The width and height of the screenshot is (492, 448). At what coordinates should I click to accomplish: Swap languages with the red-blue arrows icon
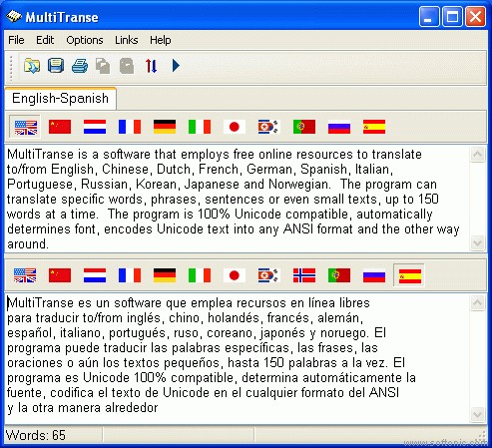[151, 66]
